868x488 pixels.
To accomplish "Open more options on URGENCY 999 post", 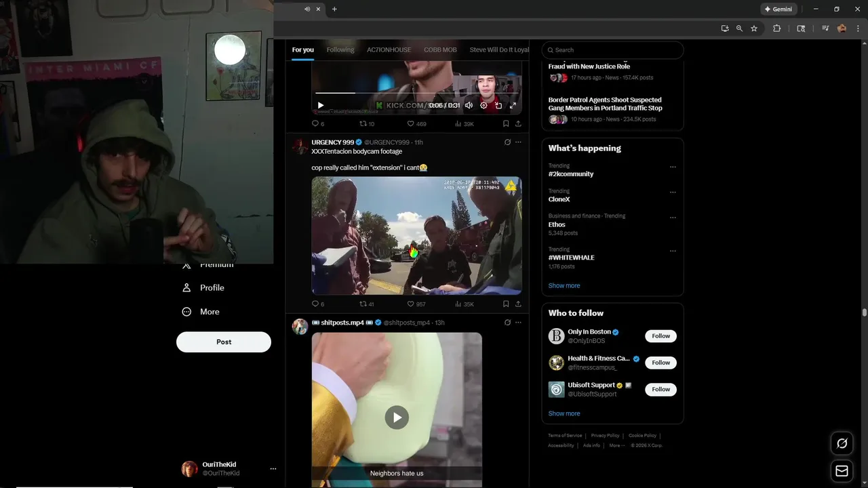I will tap(518, 142).
